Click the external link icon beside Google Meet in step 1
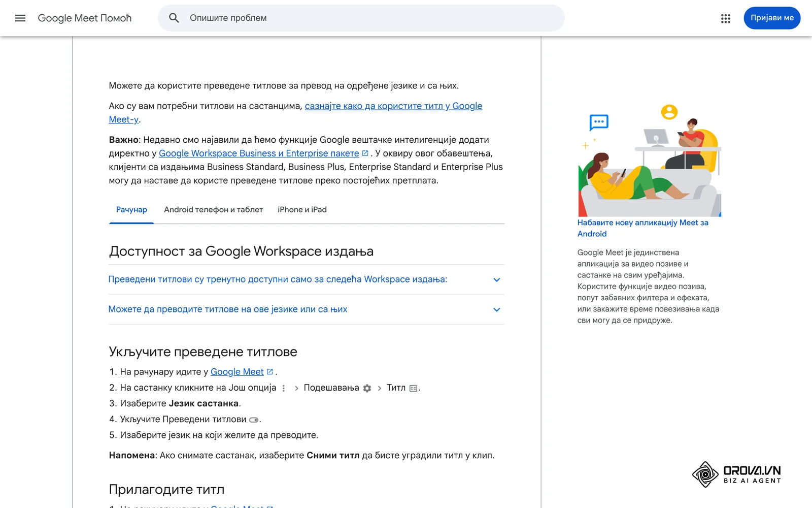The height and width of the screenshot is (508, 812). click(x=270, y=371)
